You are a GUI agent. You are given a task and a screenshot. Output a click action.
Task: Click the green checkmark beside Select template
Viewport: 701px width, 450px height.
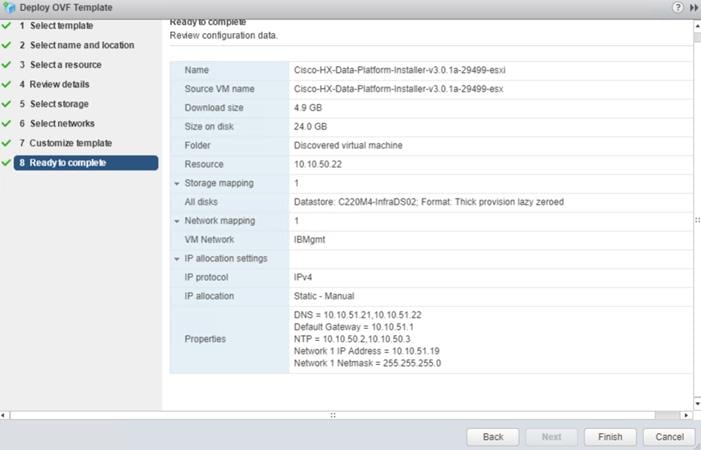coord(6,25)
